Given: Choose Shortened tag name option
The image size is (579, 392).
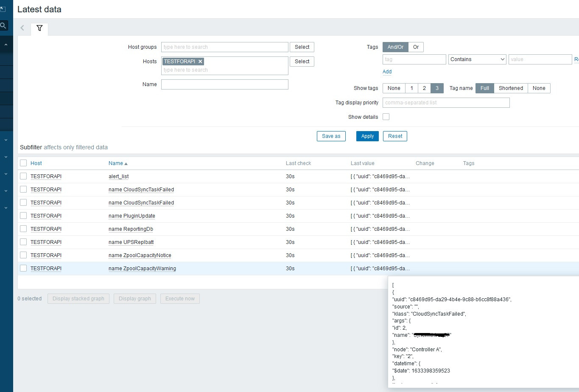Looking at the screenshot, I should pyautogui.click(x=511, y=88).
